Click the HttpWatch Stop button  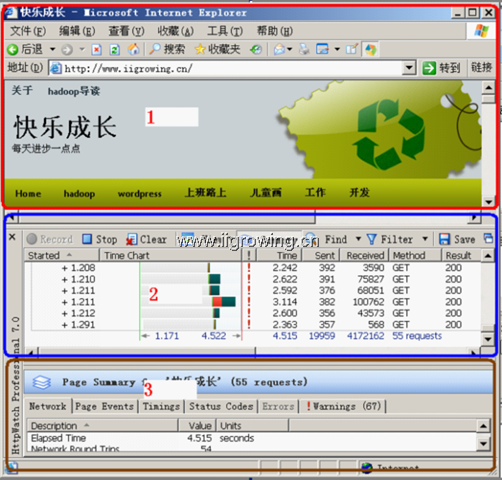click(100, 239)
